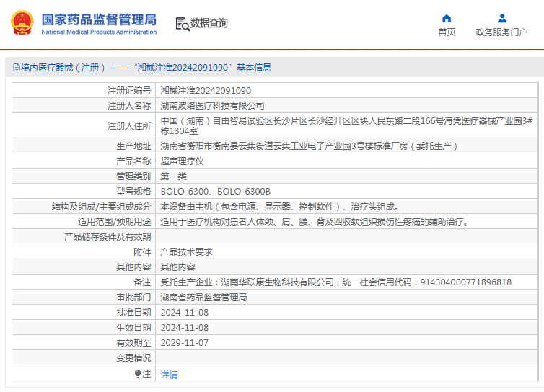Click approval date 2024-11-08 in 批准日期 row
Screen dimensions: 544x392
(x=185, y=313)
